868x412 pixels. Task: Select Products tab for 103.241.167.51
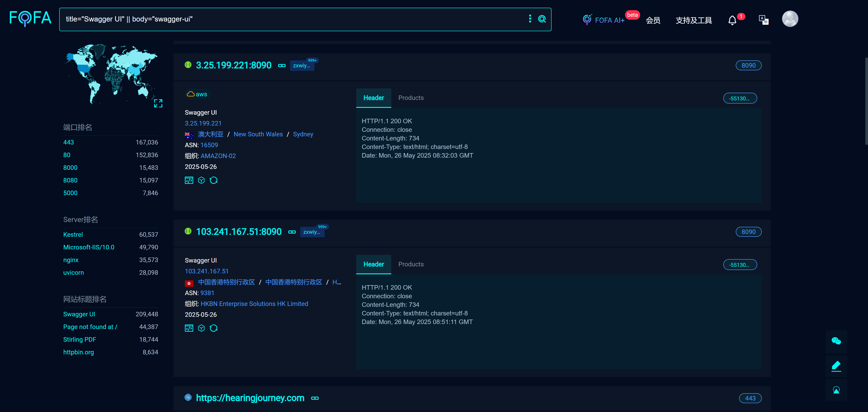411,264
